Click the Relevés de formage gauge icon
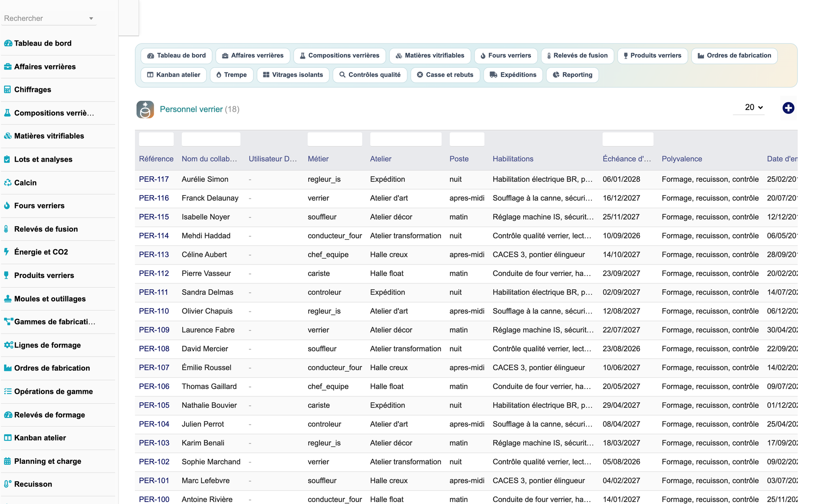Image resolution: width=815 pixels, height=504 pixels. coord(8,415)
